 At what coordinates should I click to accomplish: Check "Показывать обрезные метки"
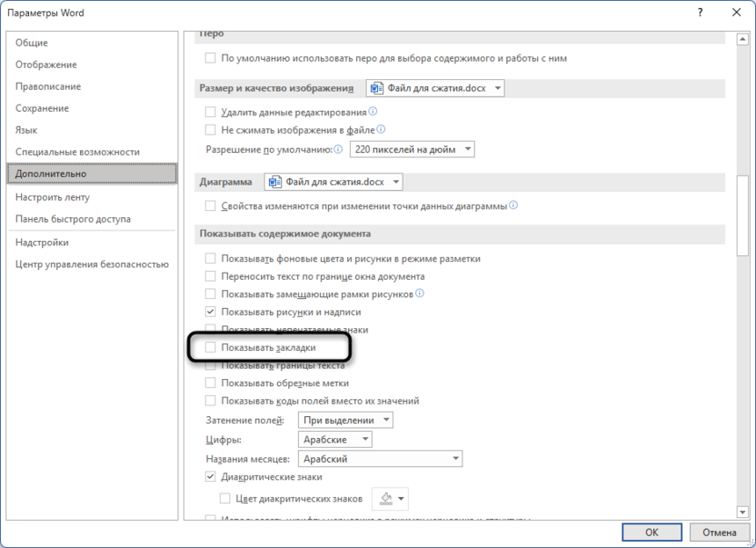tap(210, 383)
